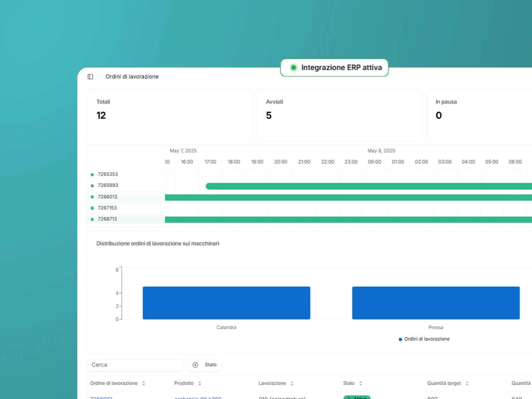Screen dimensions: 532x399
Task: Select order 7266013 in timeline list
Action: tap(107, 196)
